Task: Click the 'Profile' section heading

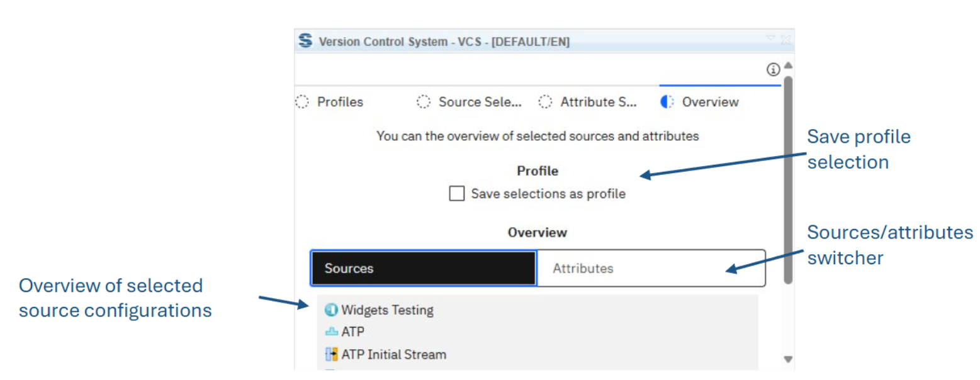Action: [x=538, y=170]
